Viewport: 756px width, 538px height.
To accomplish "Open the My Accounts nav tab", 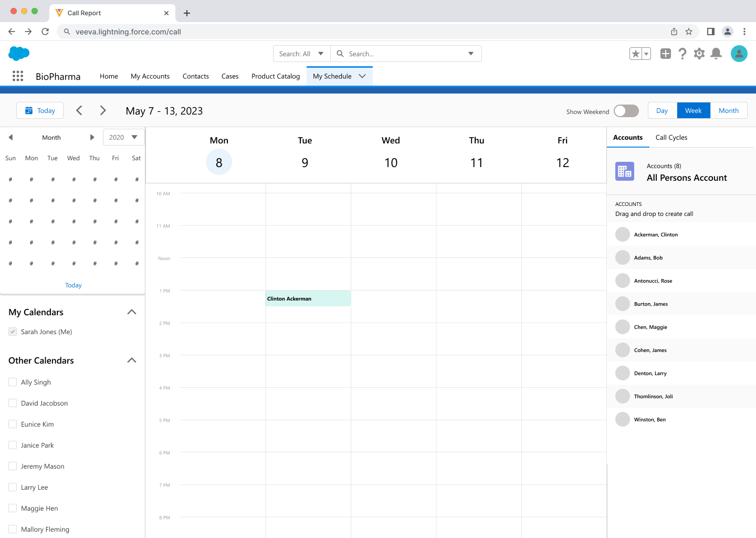I will click(150, 76).
